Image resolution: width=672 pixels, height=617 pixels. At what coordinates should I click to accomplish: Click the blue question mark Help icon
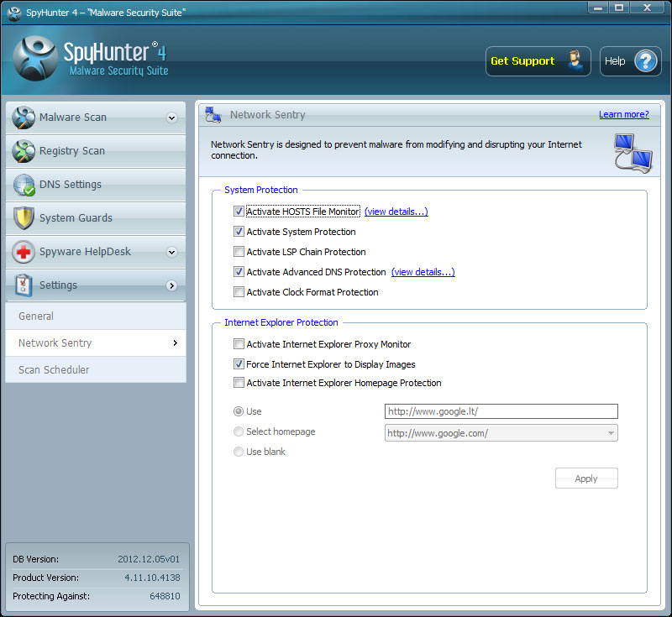pyautogui.click(x=645, y=61)
